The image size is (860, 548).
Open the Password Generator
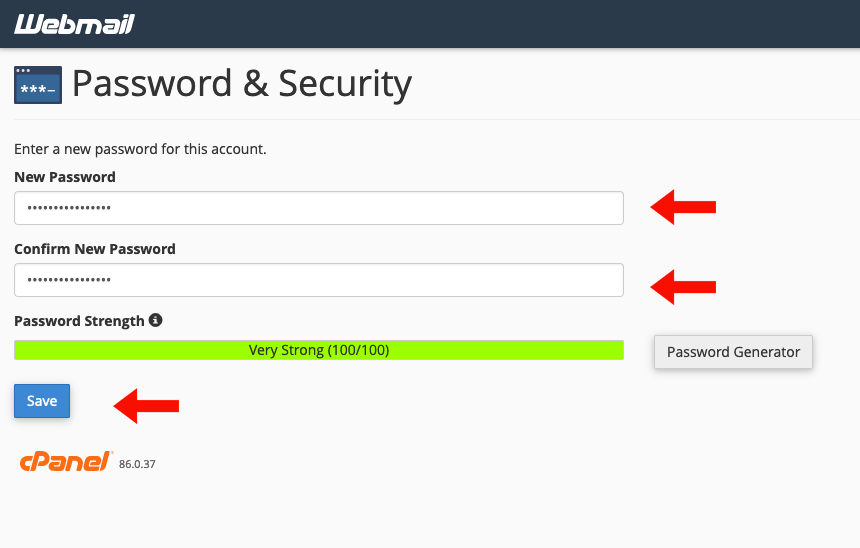tap(733, 352)
